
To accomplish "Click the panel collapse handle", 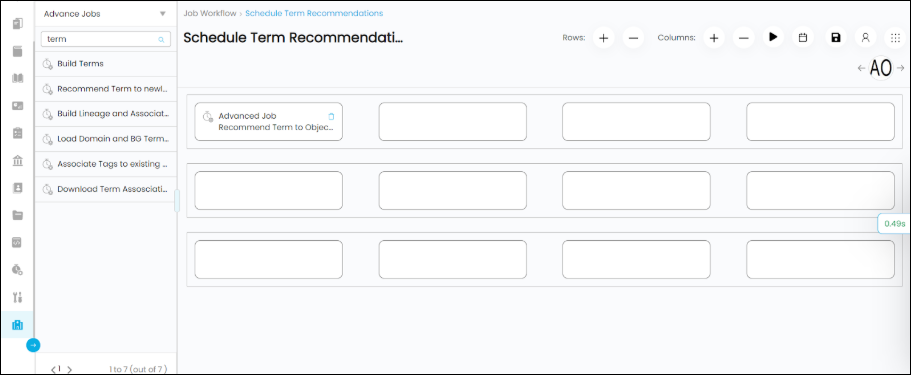I will coord(177,201).
